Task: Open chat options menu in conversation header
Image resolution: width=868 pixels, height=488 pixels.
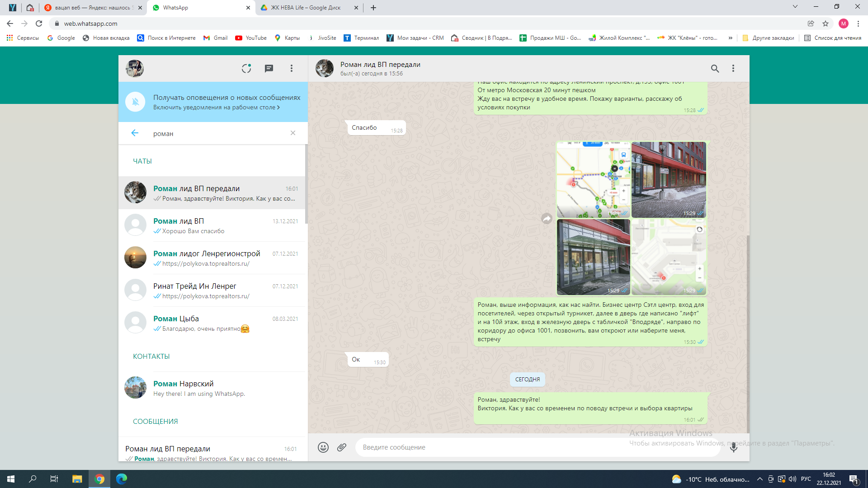Action: 733,68
